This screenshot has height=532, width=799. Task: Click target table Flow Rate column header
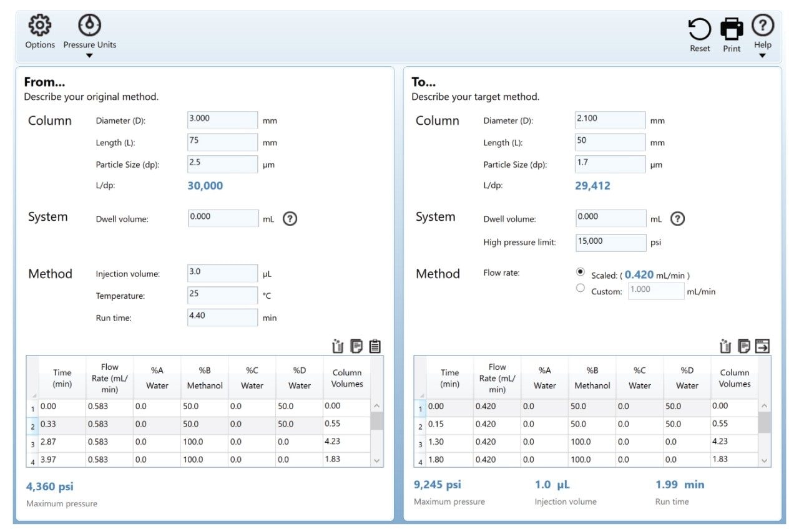[497, 378]
